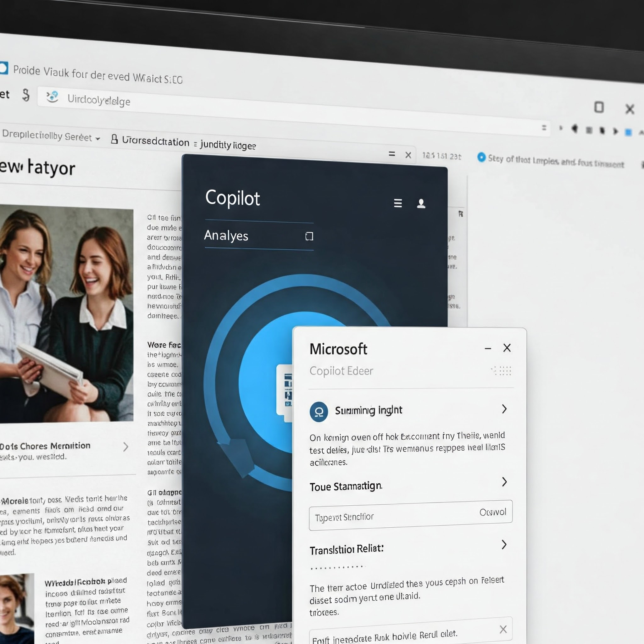Screen dimensions: 644x644
Task: Click the portrait thumbnail at lower left
Action: (17, 609)
